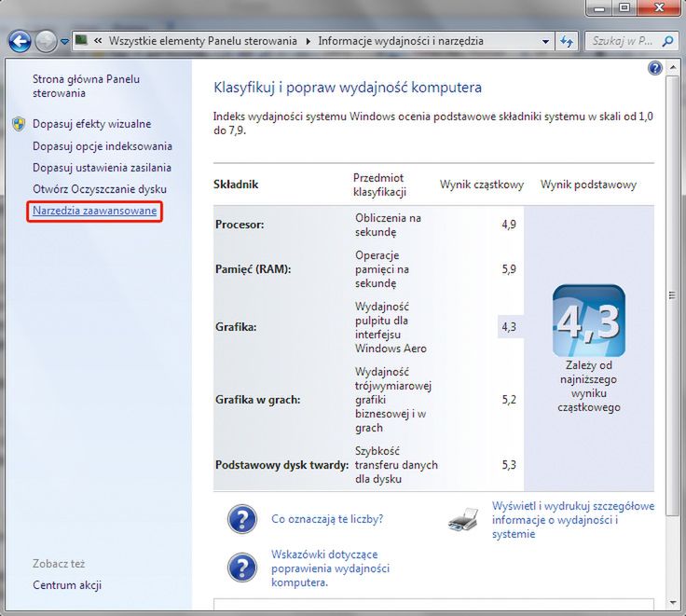This screenshot has width=686, height=616.
Task: Click hard disk subscore 5,3
Action: pyautogui.click(x=509, y=465)
